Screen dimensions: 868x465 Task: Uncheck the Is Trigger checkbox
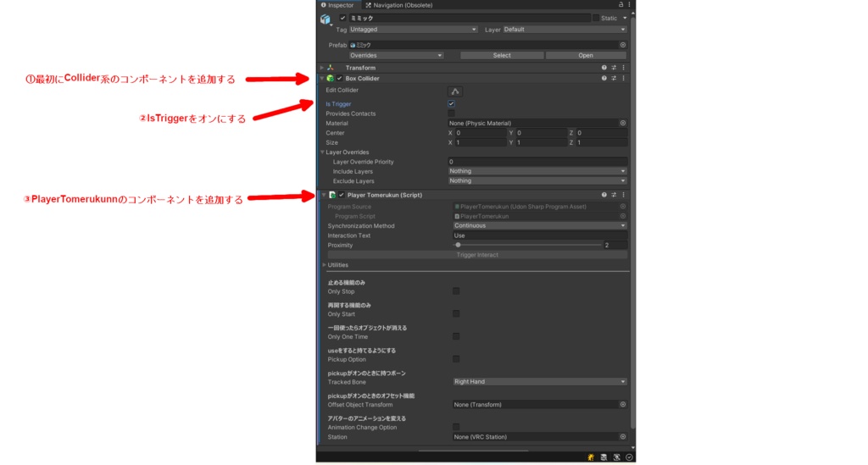[452, 104]
